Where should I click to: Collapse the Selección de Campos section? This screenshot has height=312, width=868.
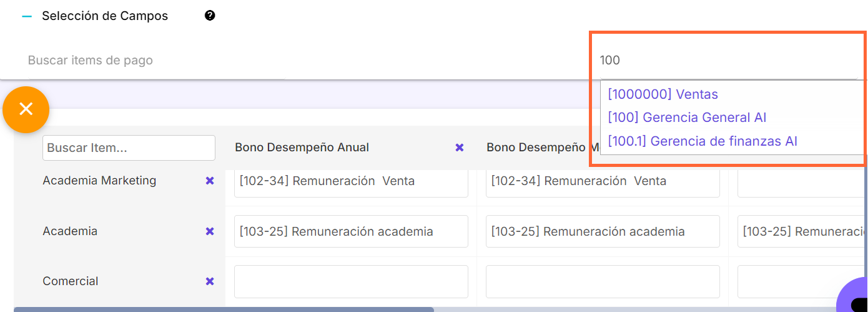pos(27,16)
